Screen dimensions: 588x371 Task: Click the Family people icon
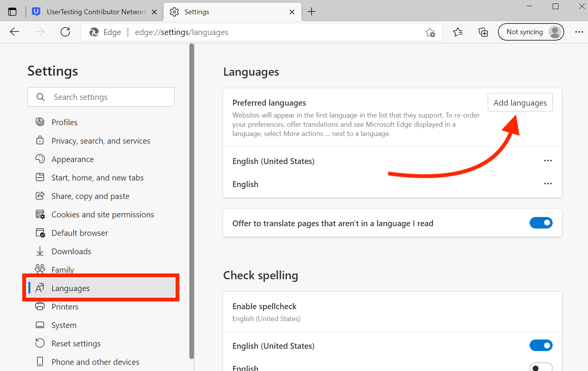click(x=40, y=268)
